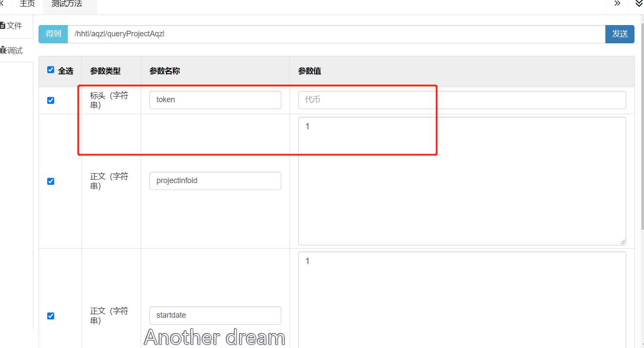Click the startdate parameter name field
644x348 pixels.
coord(215,316)
